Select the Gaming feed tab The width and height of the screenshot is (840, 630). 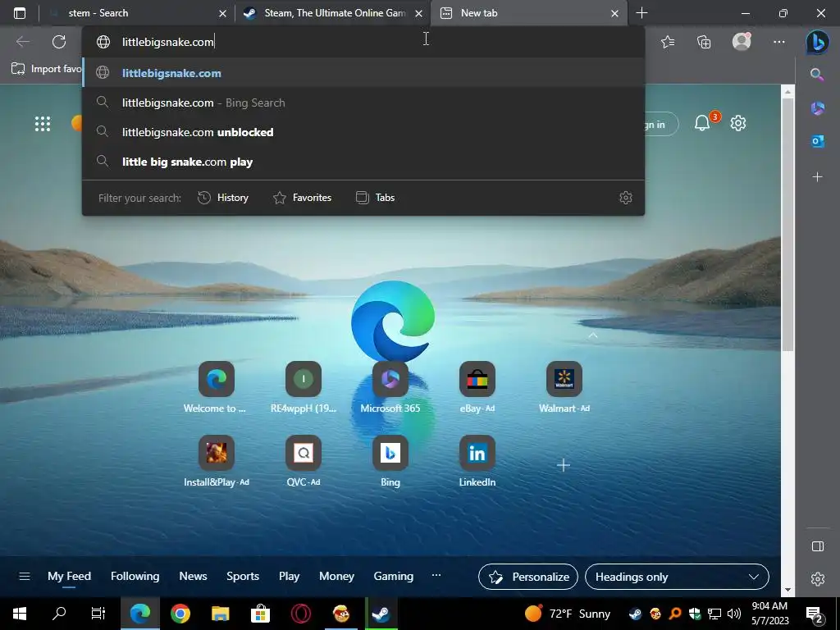coord(393,577)
